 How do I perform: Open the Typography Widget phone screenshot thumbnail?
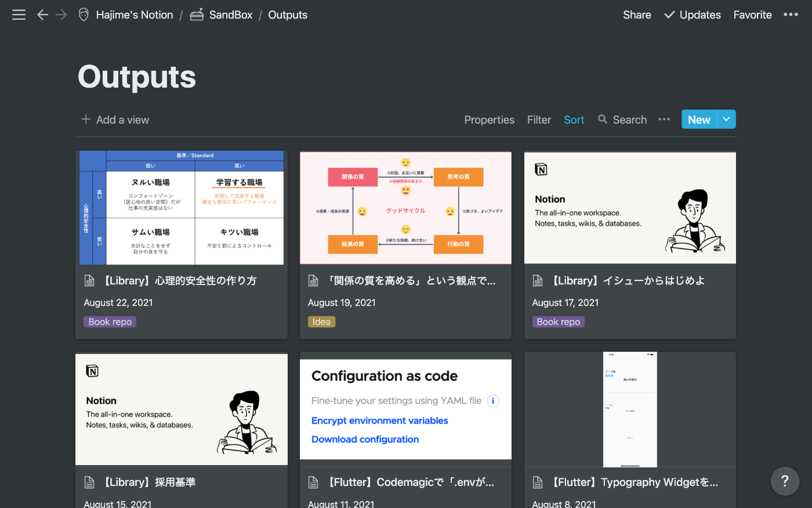coord(630,409)
